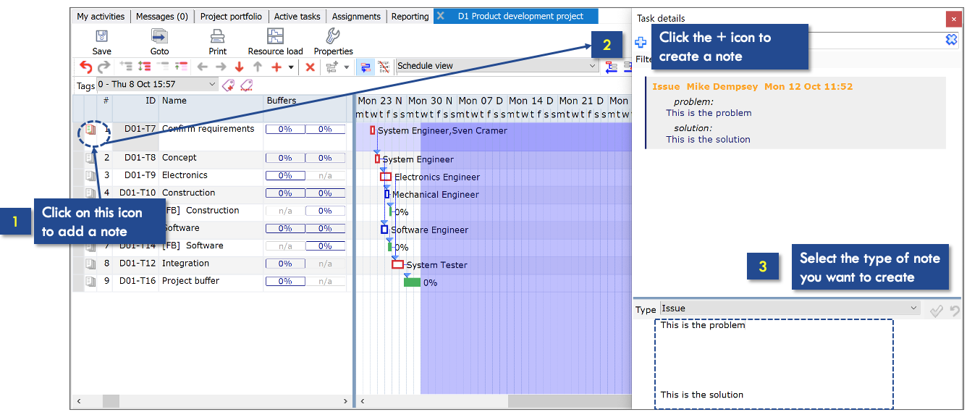Click the red-green indent rows icon
Screen dimensions: 980x420
coord(144,67)
